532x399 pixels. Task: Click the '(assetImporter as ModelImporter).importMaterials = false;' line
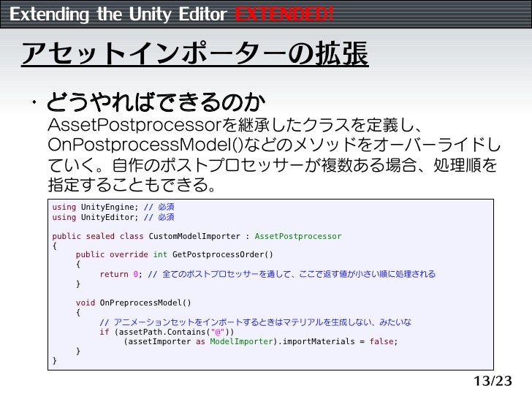[x=261, y=341]
